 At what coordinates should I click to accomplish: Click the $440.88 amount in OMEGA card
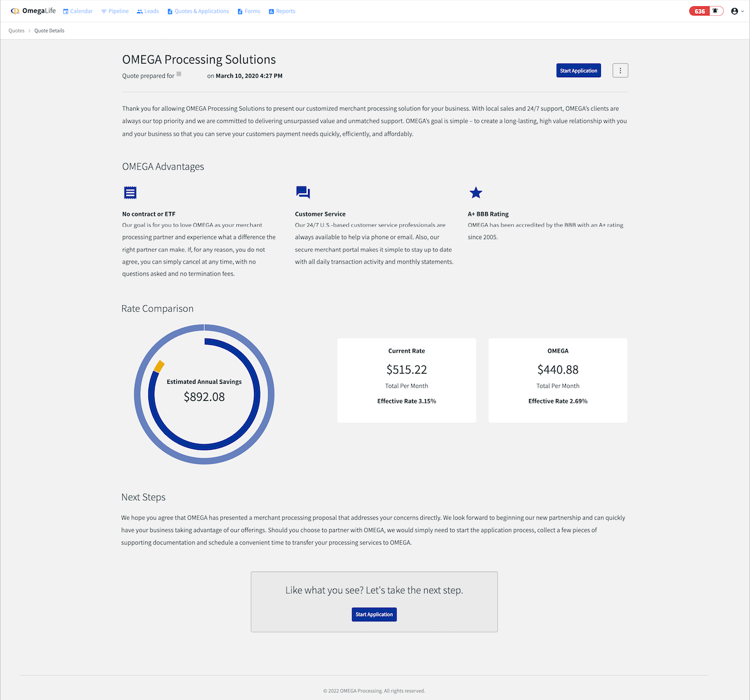(x=558, y=370)
